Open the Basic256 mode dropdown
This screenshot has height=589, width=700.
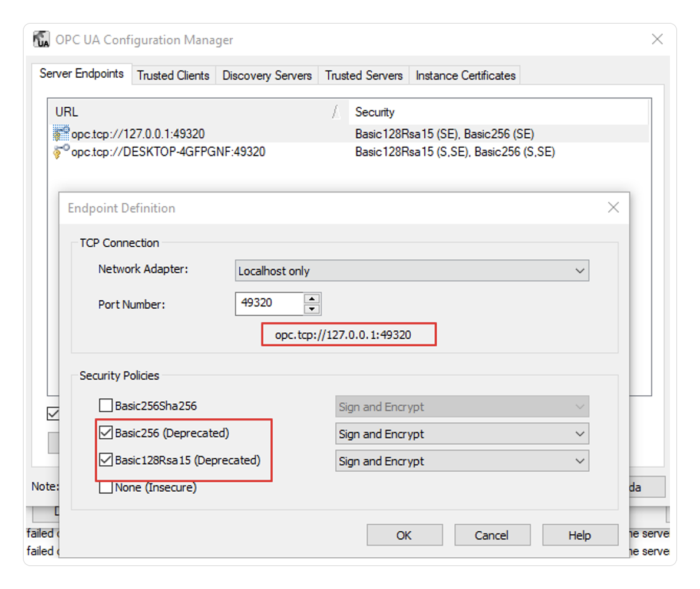tap(461, 434)
